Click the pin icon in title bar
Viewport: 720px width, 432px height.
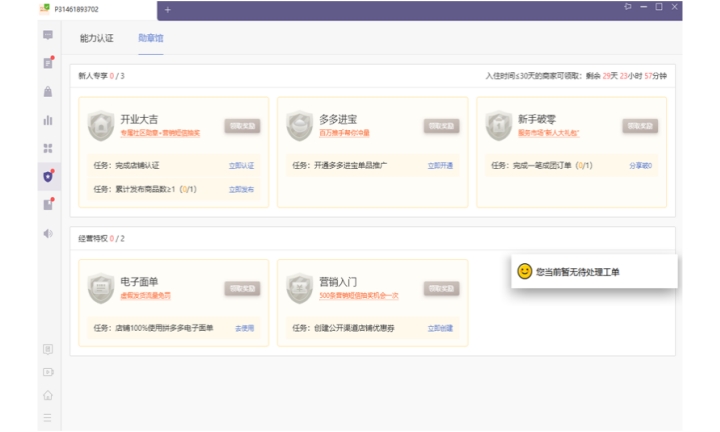click(628, 6)
